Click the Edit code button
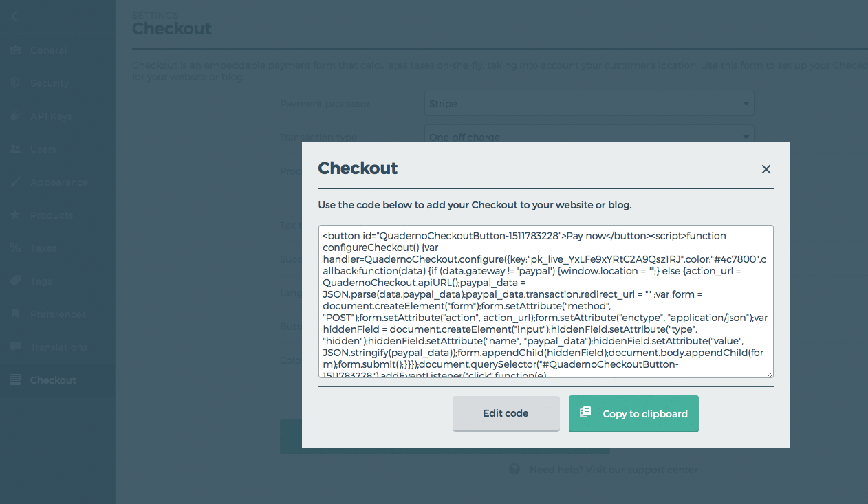This screenshot has height=504, width=868. click(506, 413)
